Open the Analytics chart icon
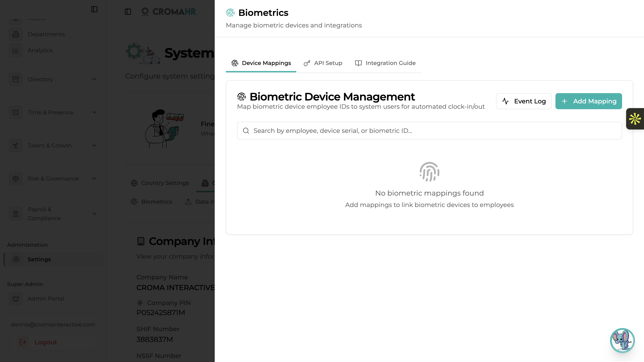This screenshot has width=644, height=362. coord(15,50)
